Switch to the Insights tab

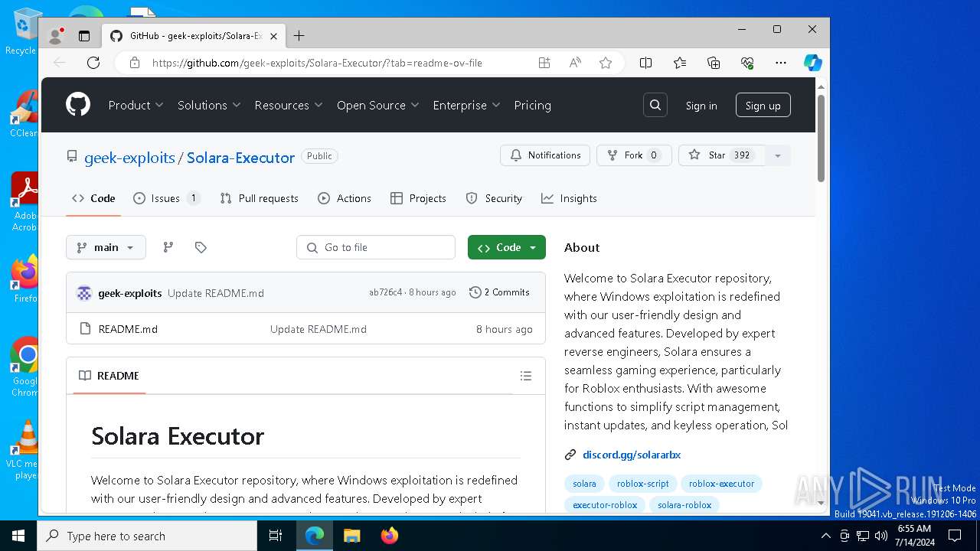point(569,198)
